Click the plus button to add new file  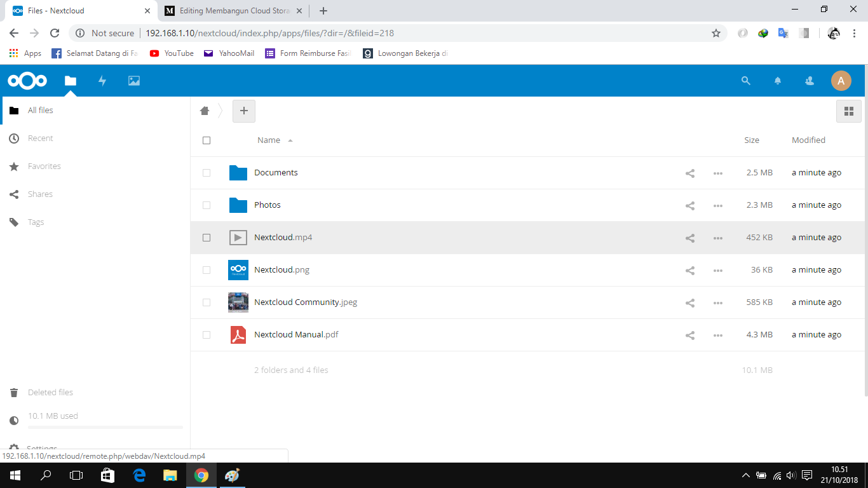click(244, 111)
